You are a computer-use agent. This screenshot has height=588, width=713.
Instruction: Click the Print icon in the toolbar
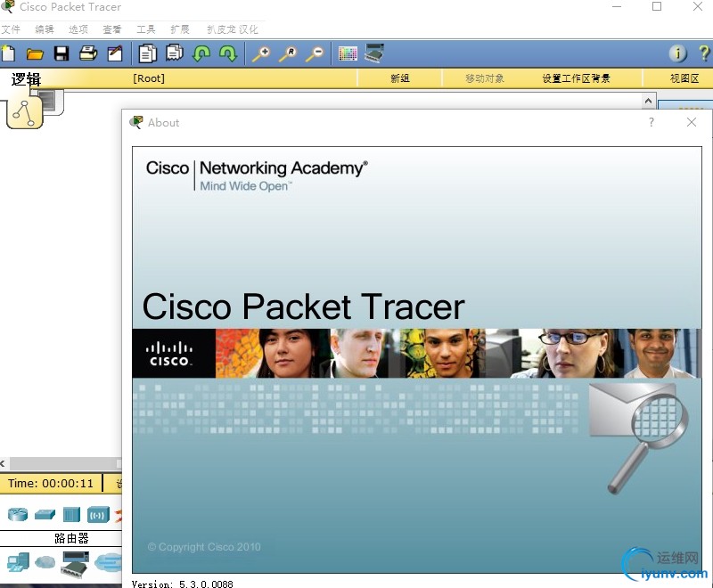[x=88, y=53]
